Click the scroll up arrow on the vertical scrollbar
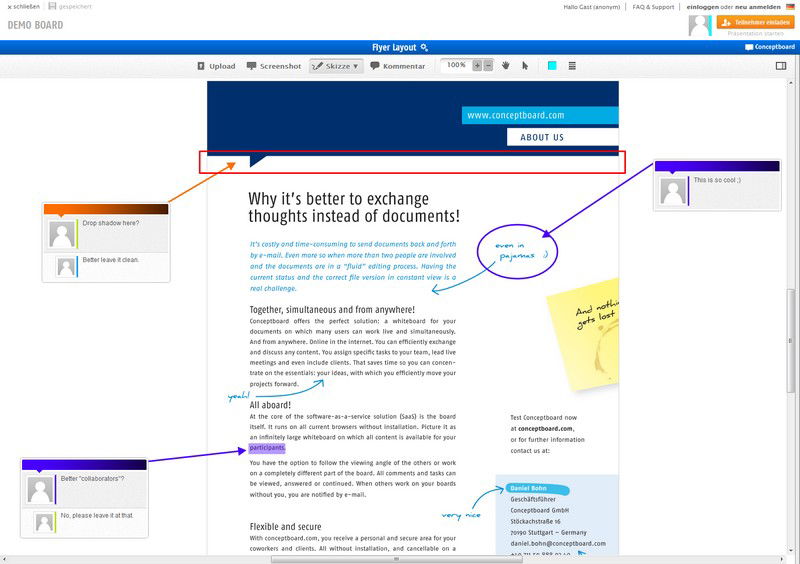Image resolution: width=800 pixels, height=564 pixels. point(791,82)
